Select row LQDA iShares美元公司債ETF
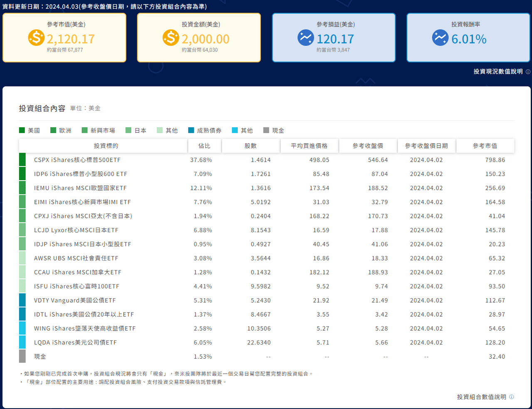Screen dimensions: 532x409 point(266,342)
